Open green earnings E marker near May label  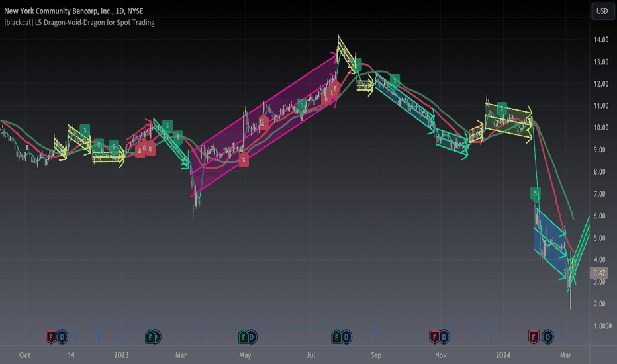coord(243,337)
